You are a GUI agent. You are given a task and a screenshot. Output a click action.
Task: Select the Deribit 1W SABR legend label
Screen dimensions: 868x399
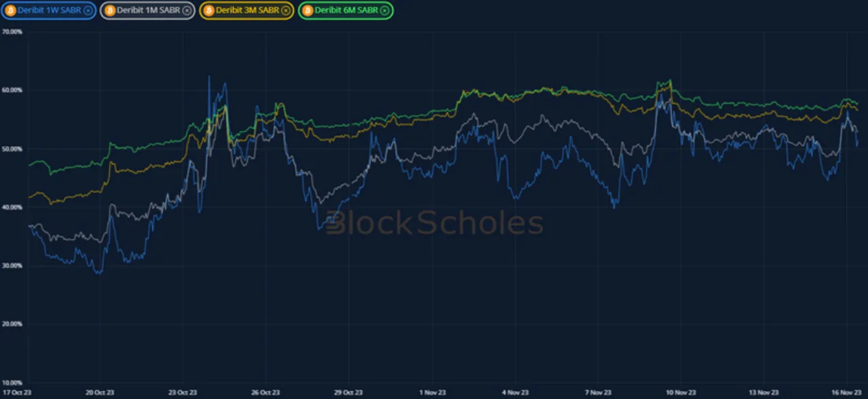coord(50,11)
